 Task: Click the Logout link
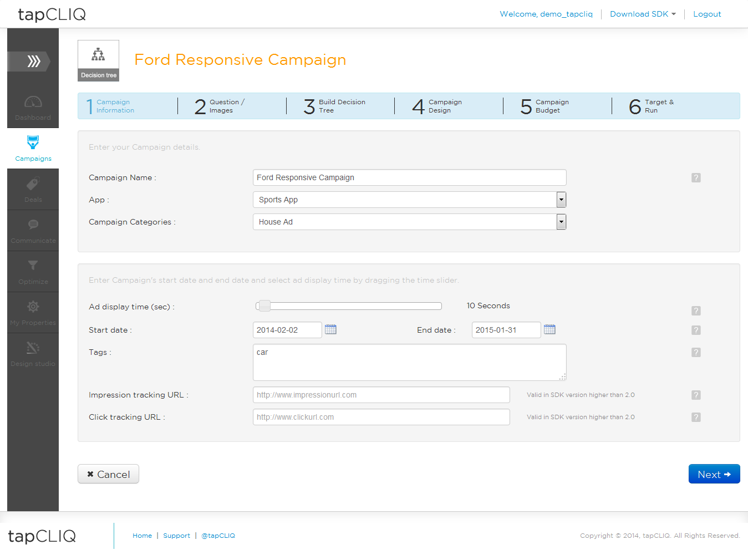pyautogui.click(x=707, y=14)
